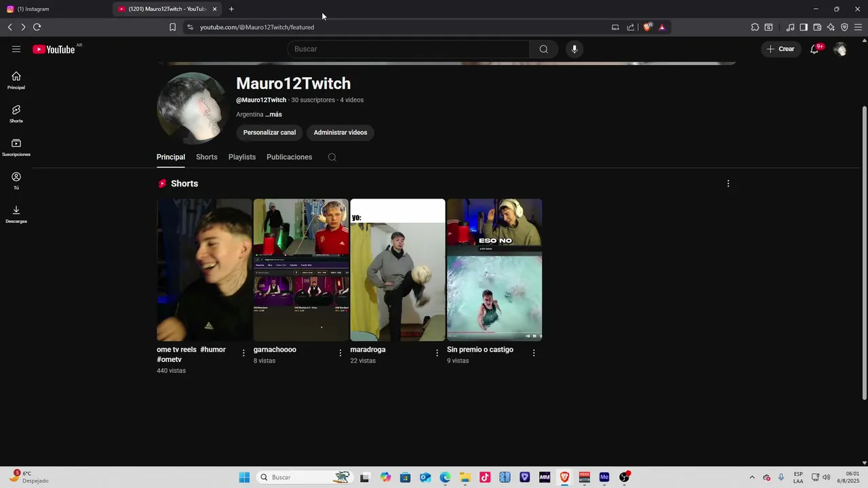Screen dimensions: 868x488
Task: Reload the current page
Action: click(x=37, y=27)
